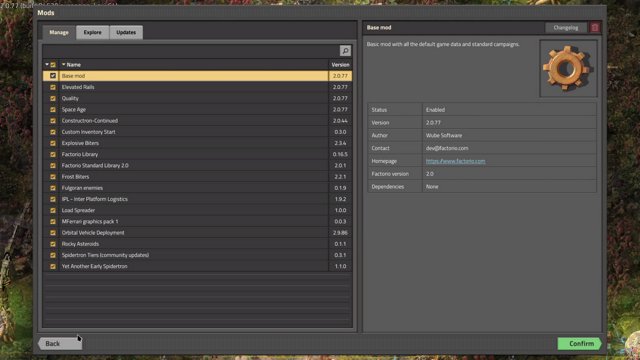Select the Orbital Vehicle Deployment row name

coord(93,233)
